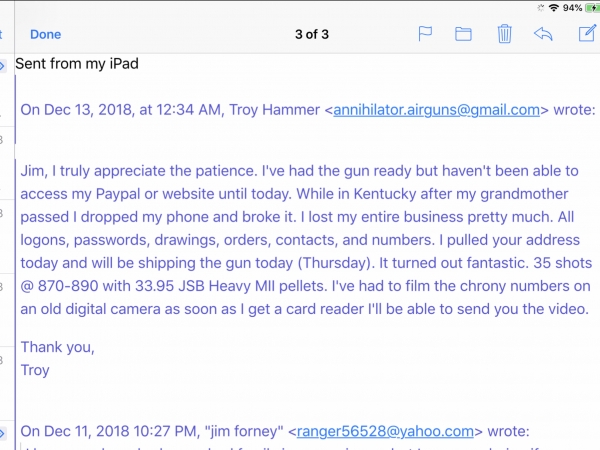The image size is (600, 450).
Task: Expand chevron beside 'Sent from my iPad'
Action: (x=2, y=66)
